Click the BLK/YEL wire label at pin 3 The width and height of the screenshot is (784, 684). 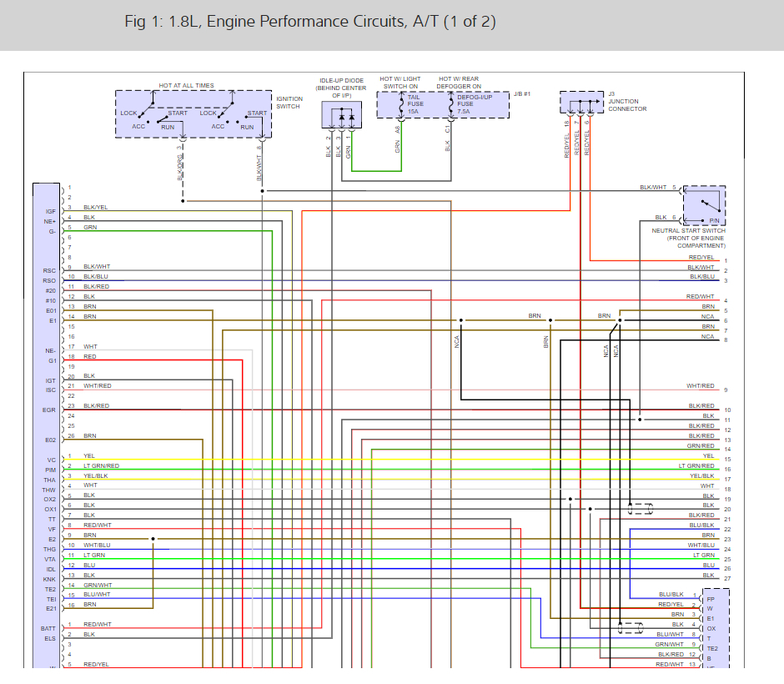point(96,207)
